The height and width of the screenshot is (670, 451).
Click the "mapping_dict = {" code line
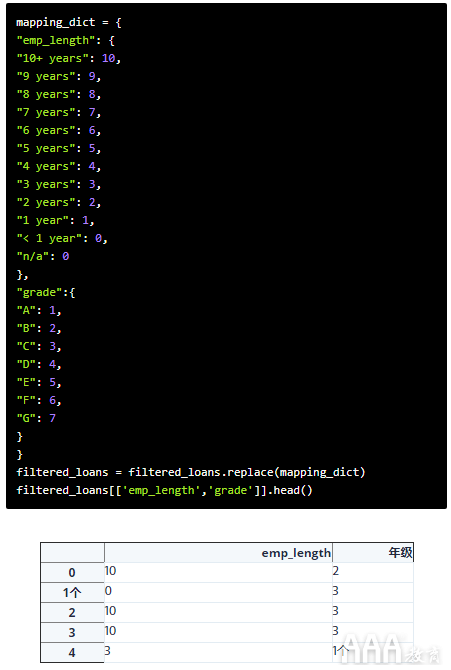pyautogui.click(x=69, y=23)
